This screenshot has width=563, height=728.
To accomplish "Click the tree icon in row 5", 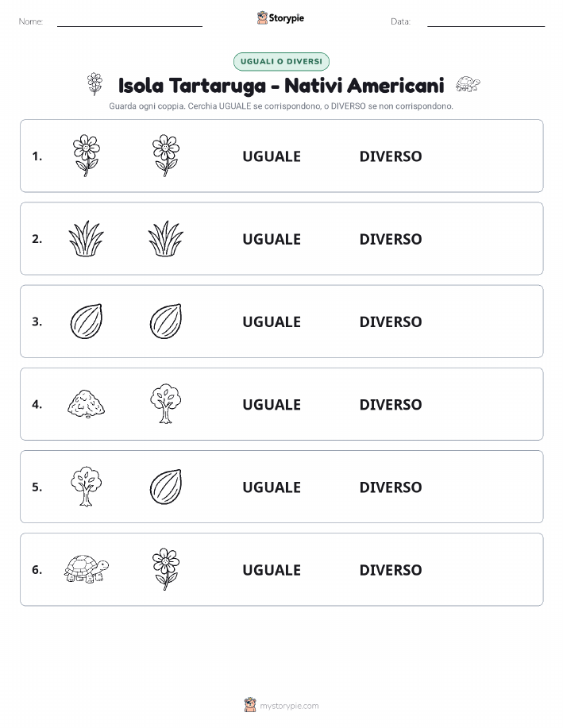I will click(87, 487).
